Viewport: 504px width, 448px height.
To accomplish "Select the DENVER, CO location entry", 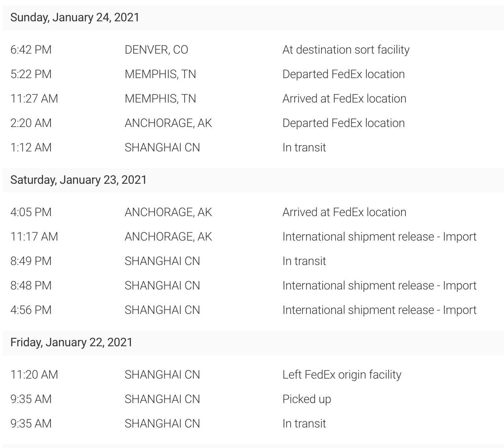I will pyautogui.click(x=156, y=50).
